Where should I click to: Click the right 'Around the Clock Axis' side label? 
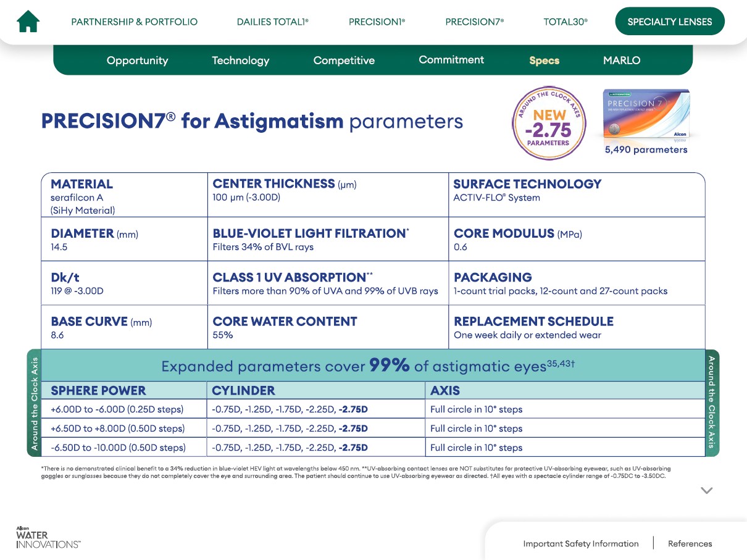click(x=712, y=403)
